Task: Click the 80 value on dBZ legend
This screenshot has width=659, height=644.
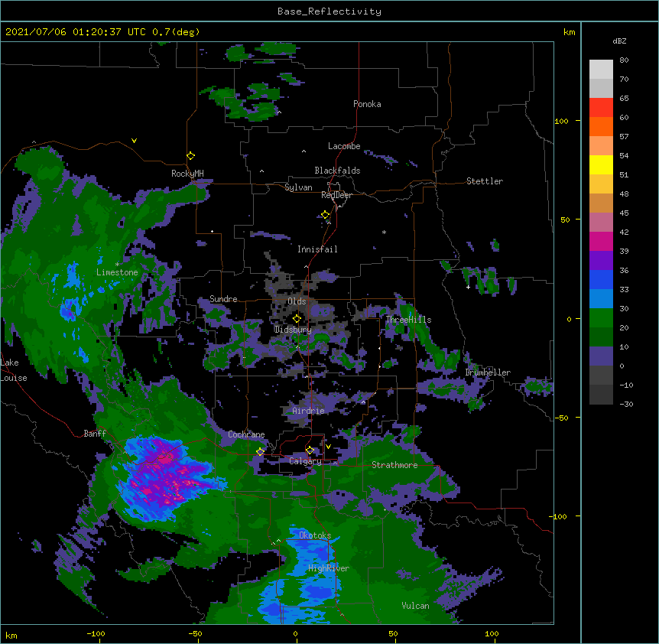Action: pos(624,60)
